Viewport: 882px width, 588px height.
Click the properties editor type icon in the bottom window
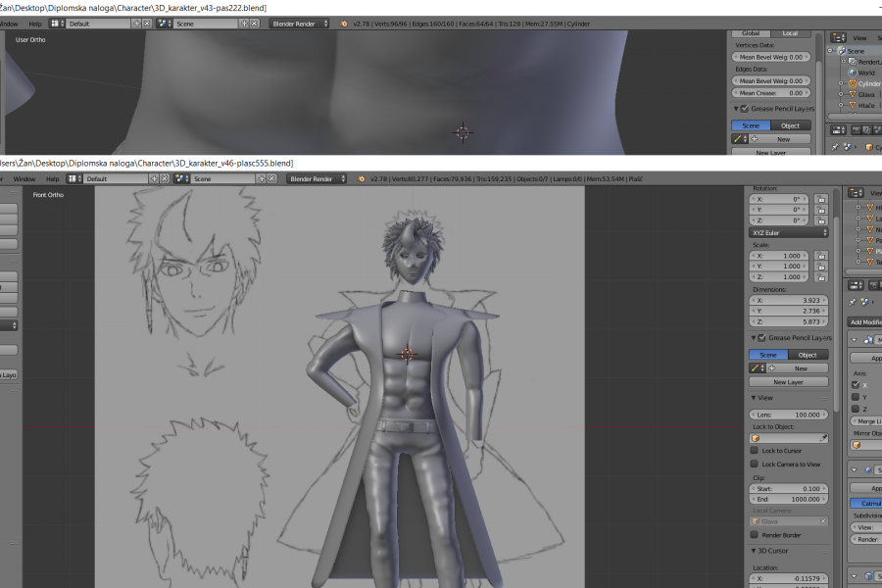tap(856, 285)
